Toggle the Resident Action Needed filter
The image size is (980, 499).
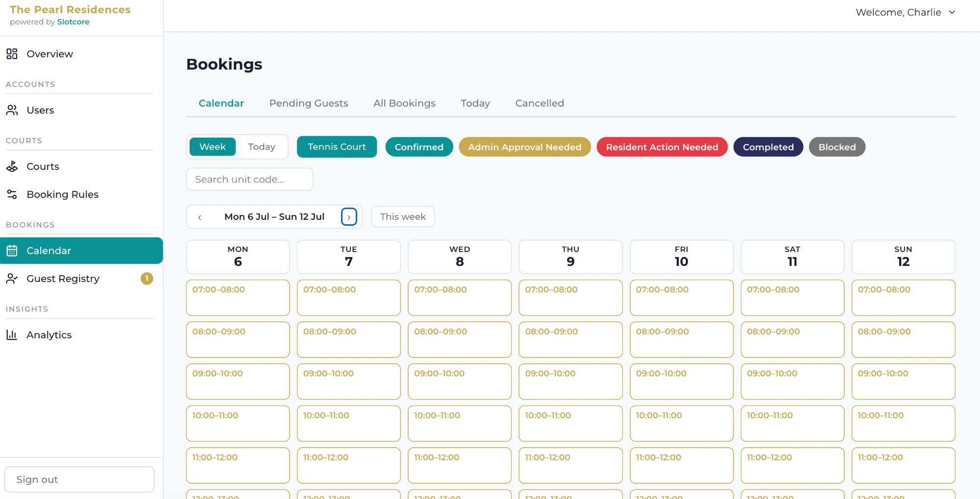coord(662,147)
